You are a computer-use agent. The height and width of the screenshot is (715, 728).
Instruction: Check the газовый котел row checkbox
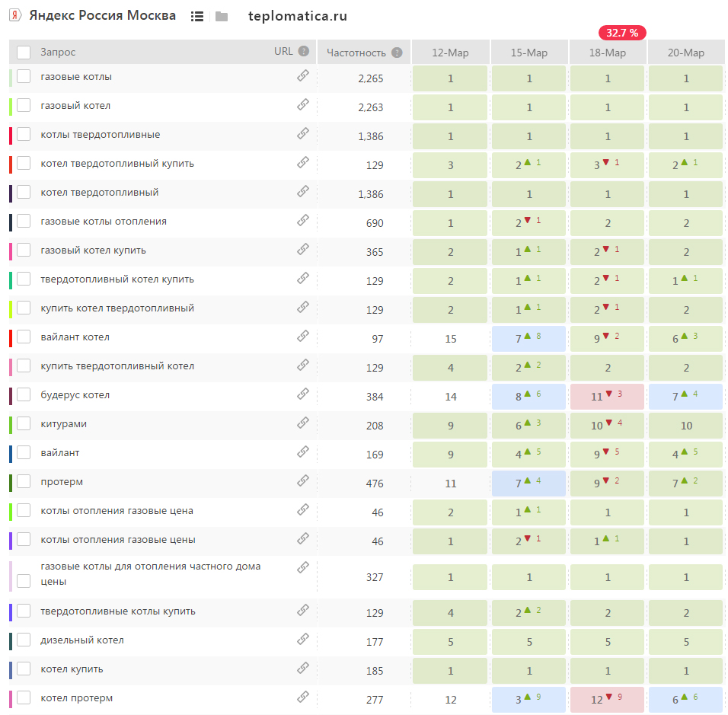pyautogui.click(x=24, y=105)
